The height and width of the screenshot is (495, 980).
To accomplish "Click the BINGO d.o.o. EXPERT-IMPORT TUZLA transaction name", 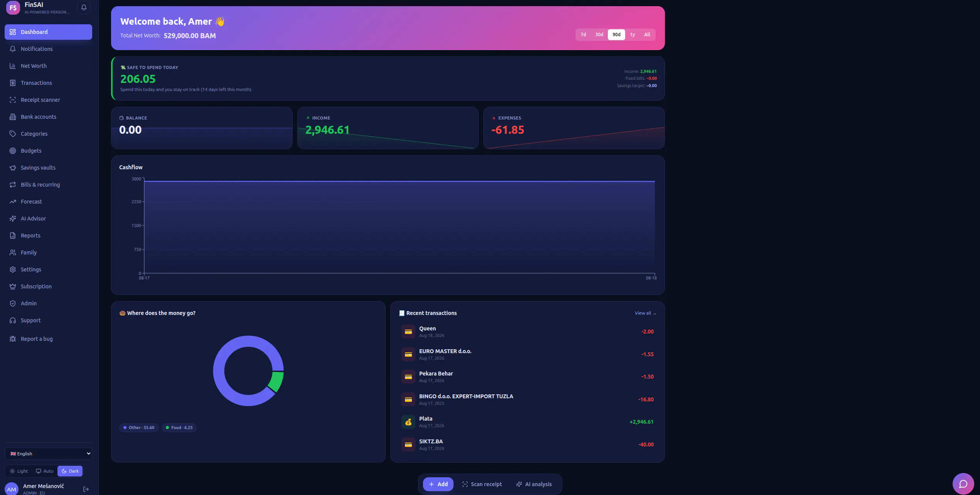I will click(466, 396).
